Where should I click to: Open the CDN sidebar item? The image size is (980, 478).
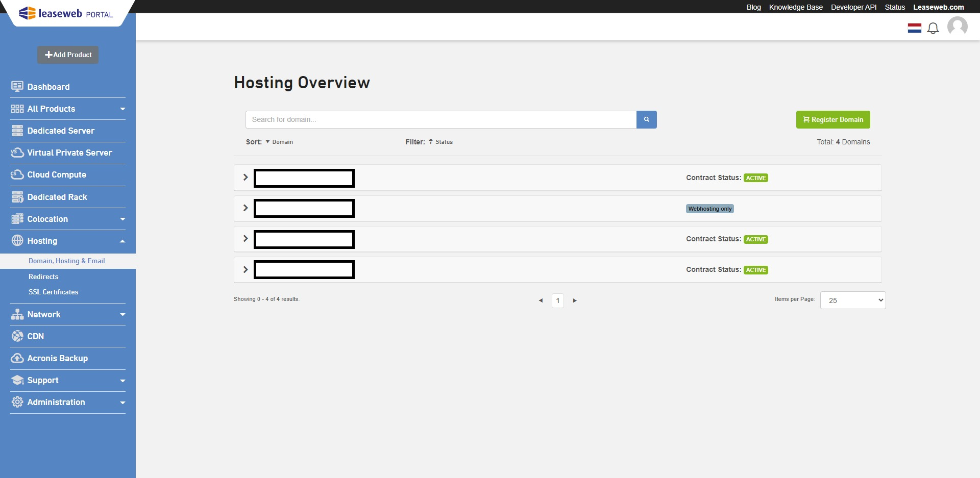(36, 336)
